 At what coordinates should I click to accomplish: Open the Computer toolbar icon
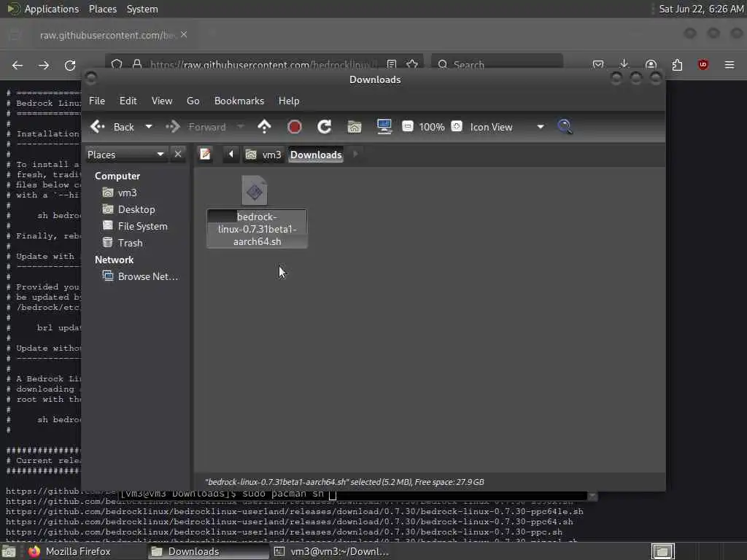384,127
